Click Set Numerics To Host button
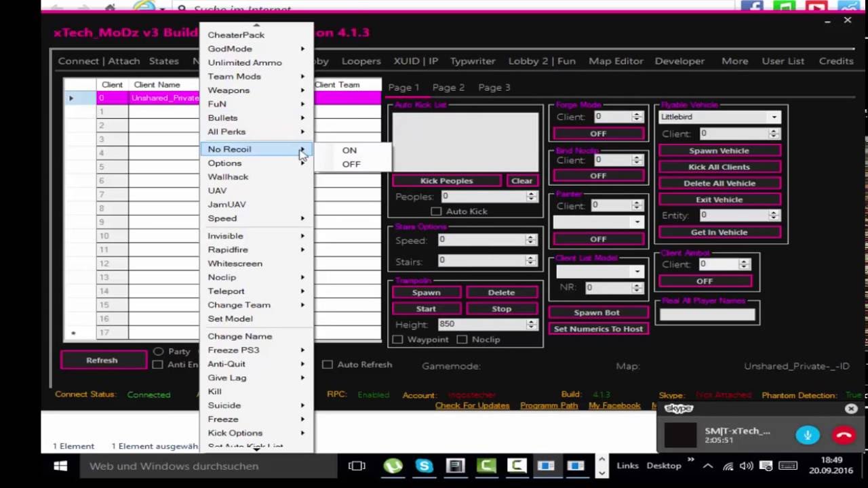This screenshot has height=488, width=868. (598, 329)
